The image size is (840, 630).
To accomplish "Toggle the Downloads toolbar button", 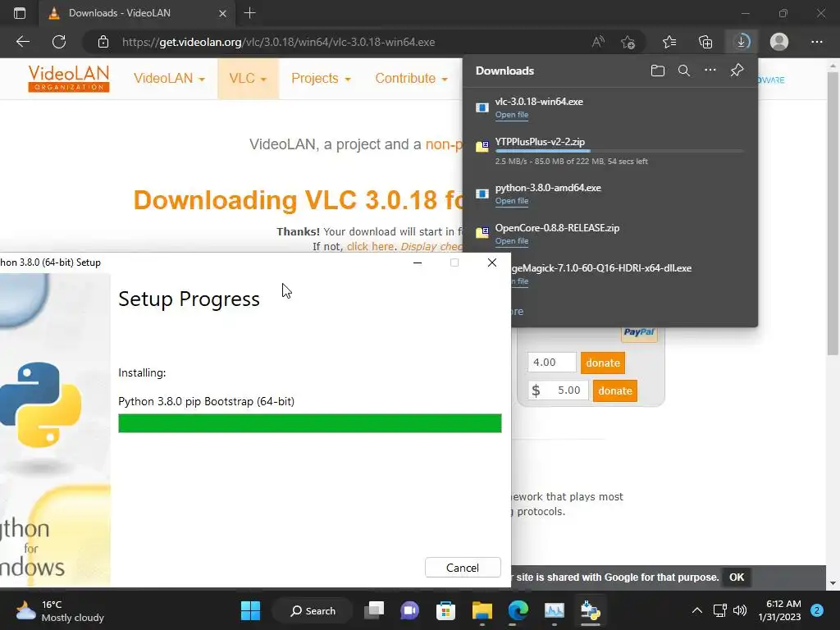I will [742, 42].
